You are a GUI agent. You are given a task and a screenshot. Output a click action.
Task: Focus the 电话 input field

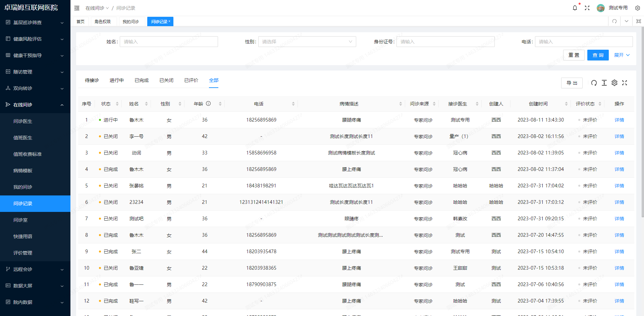(584, 42)
